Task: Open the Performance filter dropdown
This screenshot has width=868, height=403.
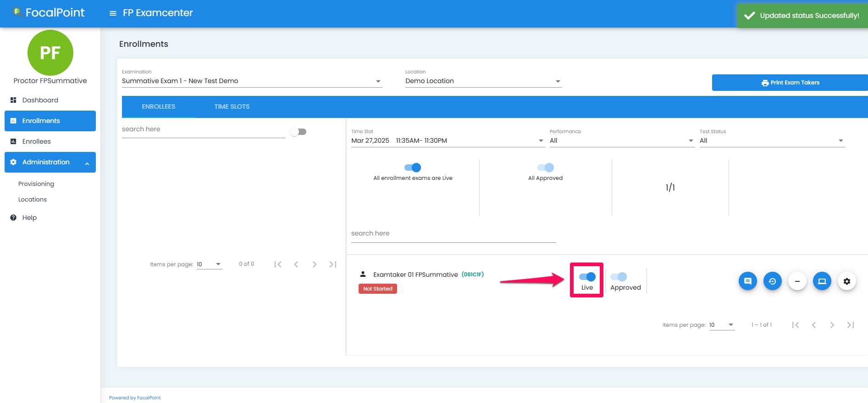Action: click(622, 141)
